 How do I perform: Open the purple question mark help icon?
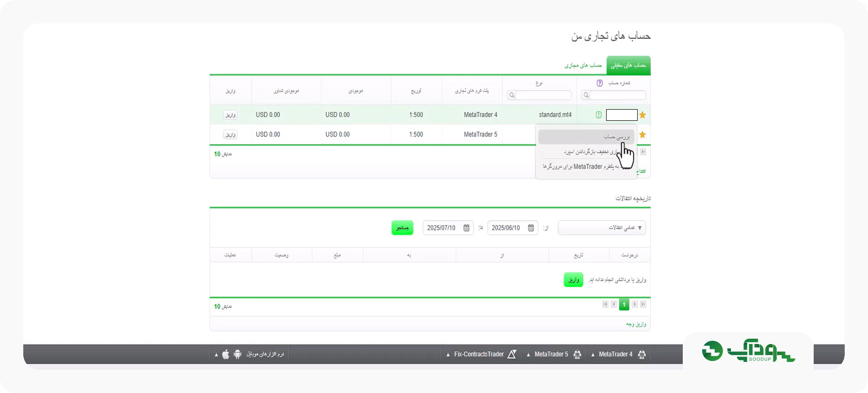599,83
